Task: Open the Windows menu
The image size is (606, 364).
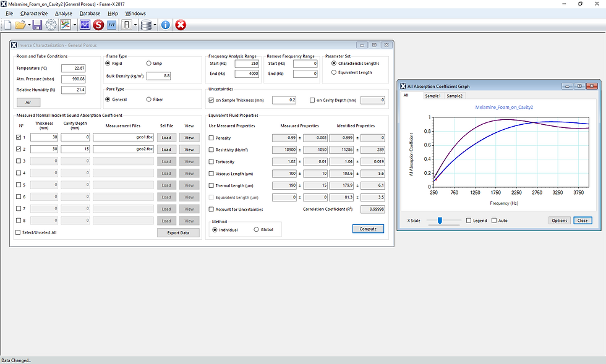Action: (135, 14)
